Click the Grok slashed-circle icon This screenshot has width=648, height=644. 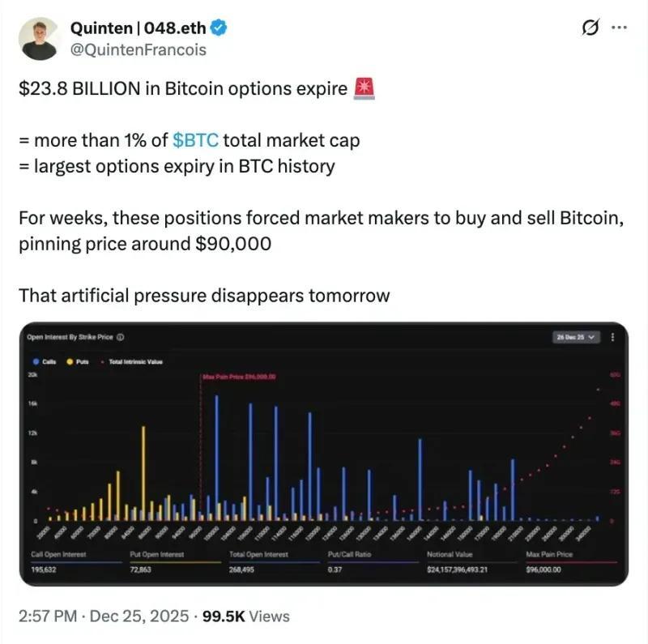(591, 28)
